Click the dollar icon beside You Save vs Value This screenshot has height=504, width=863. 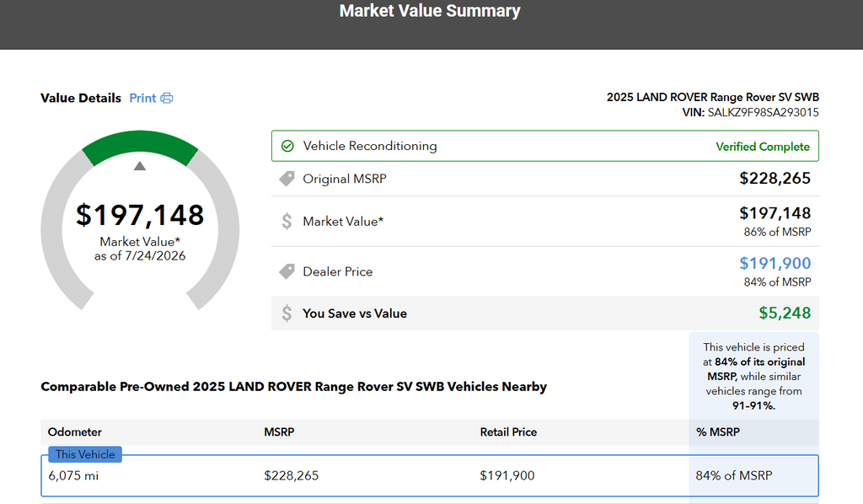pyautogui.click(x=287, y=313)
